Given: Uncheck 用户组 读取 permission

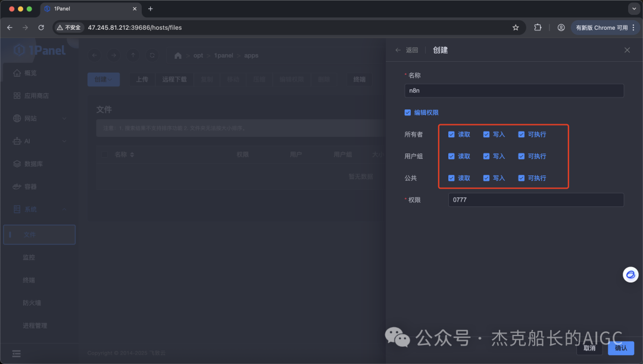Looking at the screenshot, I should point(451,156).
